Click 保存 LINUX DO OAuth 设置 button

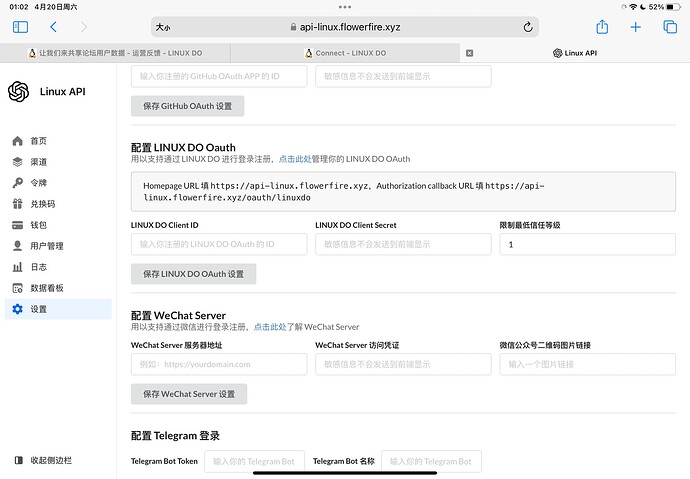click(194, 274)
